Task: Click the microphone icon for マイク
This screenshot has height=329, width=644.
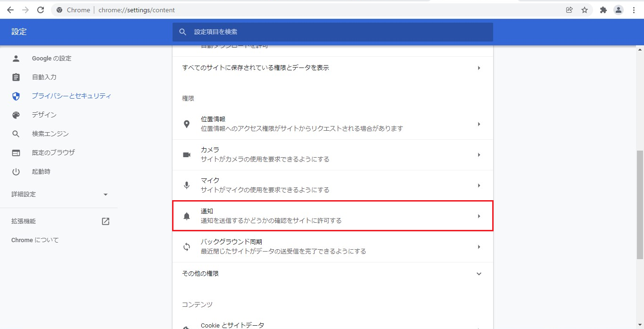Action: point(187,186)
